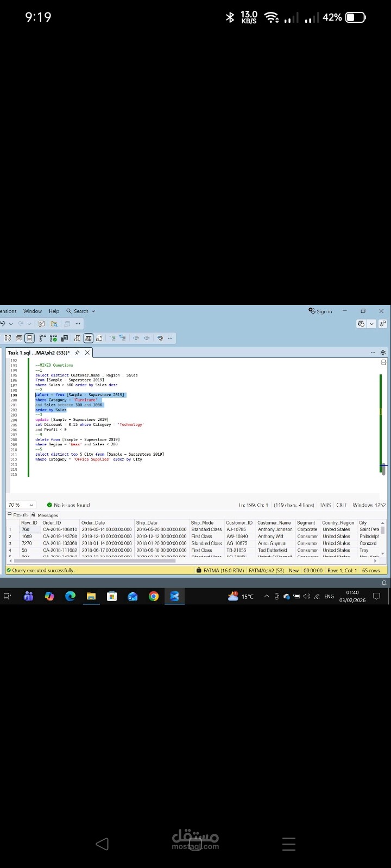Screen dimensions: 391x868
Task: Uncomment the selected lines
Action: point(123,338)
